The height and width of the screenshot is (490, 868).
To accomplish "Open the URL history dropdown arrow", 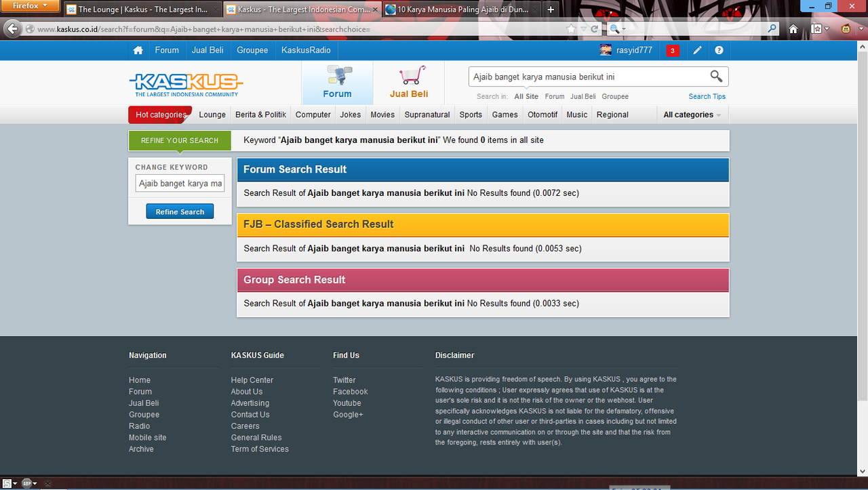I will pyautogui.click(x=583, y=29).
